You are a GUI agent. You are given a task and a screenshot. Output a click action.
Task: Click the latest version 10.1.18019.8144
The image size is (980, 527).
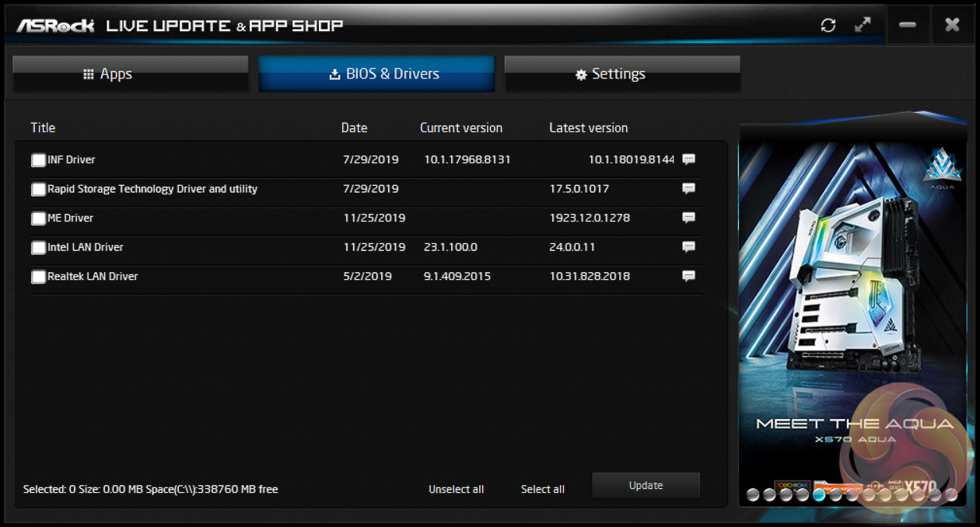(631, 159)
